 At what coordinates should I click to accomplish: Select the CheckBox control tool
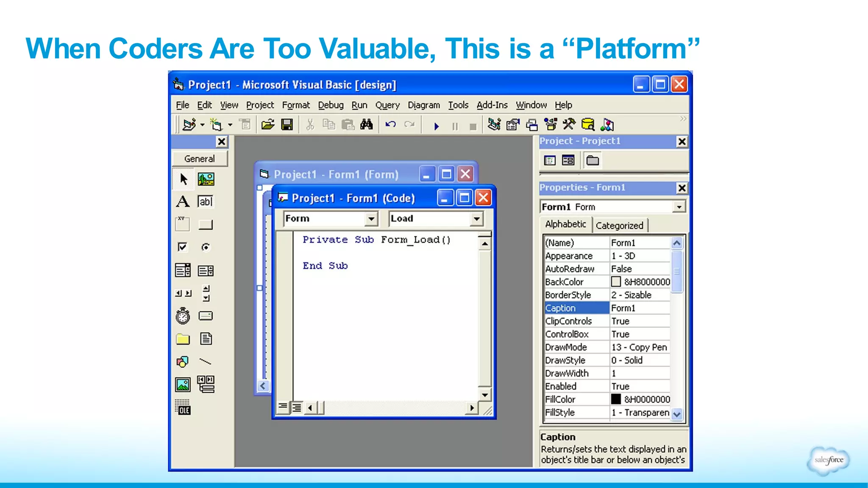182,247
